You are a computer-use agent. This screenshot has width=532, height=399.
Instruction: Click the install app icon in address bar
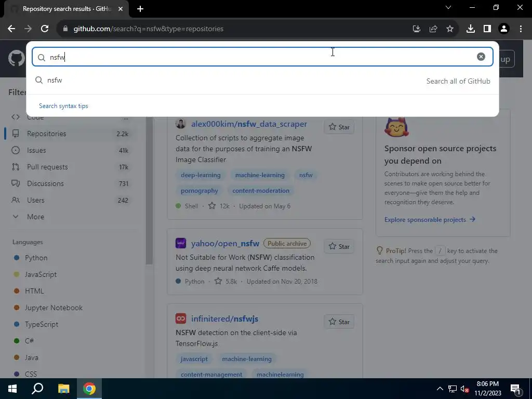click(417, 29)
